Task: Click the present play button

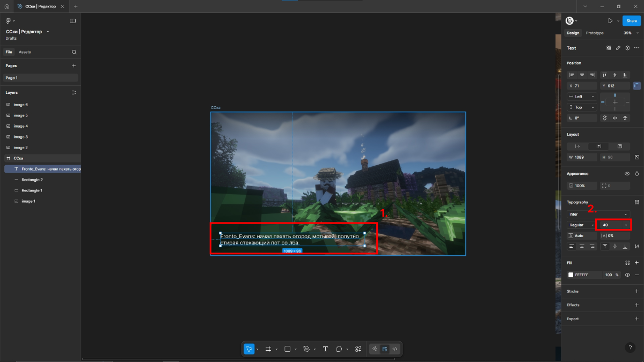Action: [610, 21]
